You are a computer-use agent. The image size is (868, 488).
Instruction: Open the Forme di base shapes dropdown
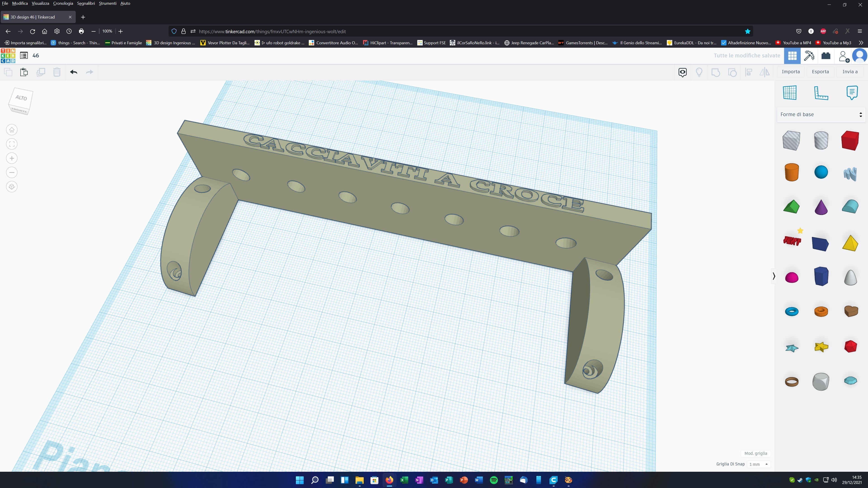(x=821, y=115)
